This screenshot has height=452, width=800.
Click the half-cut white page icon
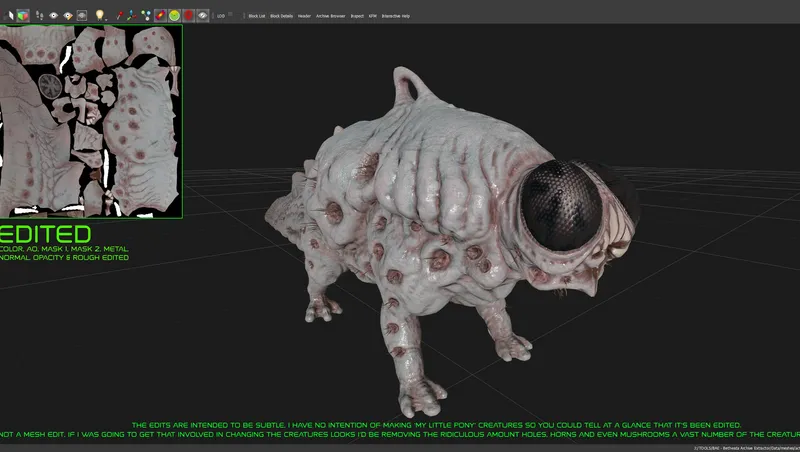(9, 16)
